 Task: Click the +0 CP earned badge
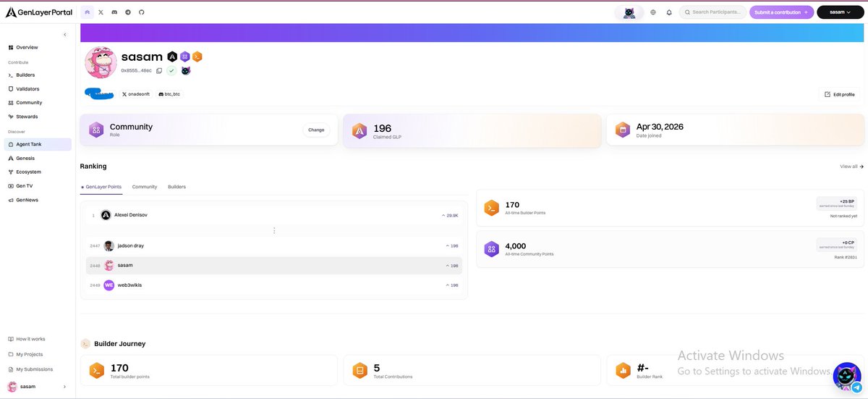(x=838, y=245)
